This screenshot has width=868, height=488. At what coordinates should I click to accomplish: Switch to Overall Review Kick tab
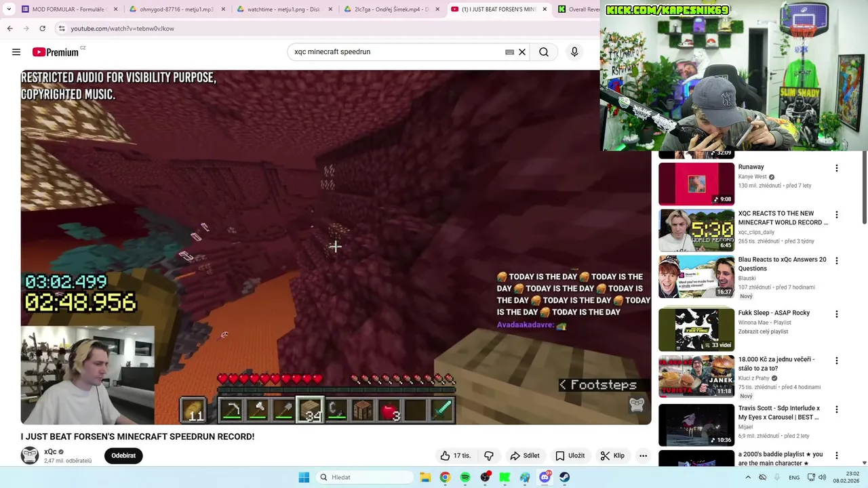(x=578, y=9)
